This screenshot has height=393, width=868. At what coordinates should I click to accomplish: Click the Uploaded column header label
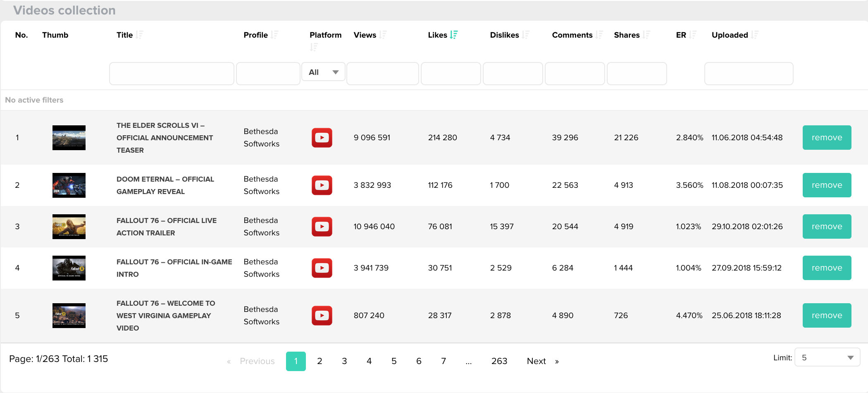coord(730,35)
